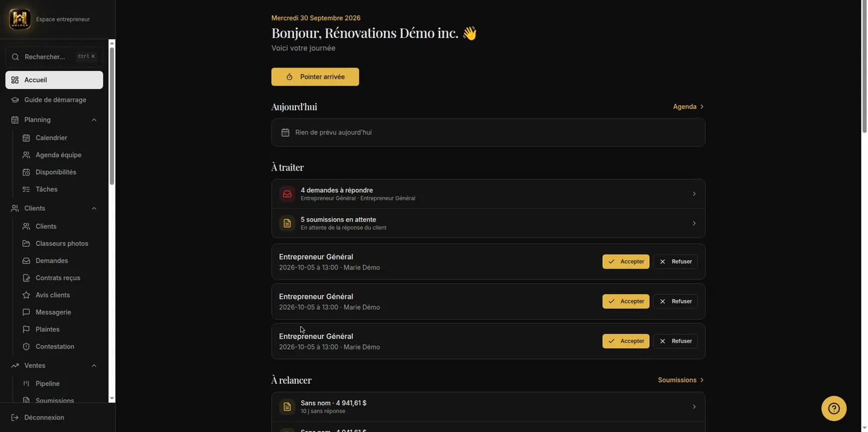Click the Helper logo icon in the sidebar header

tap(20, 19)
